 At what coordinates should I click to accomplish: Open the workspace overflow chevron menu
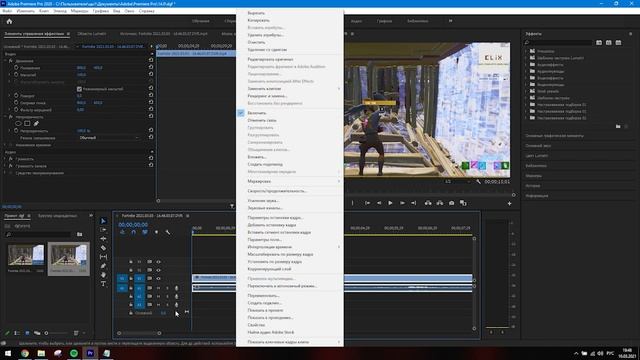[450, 21]
